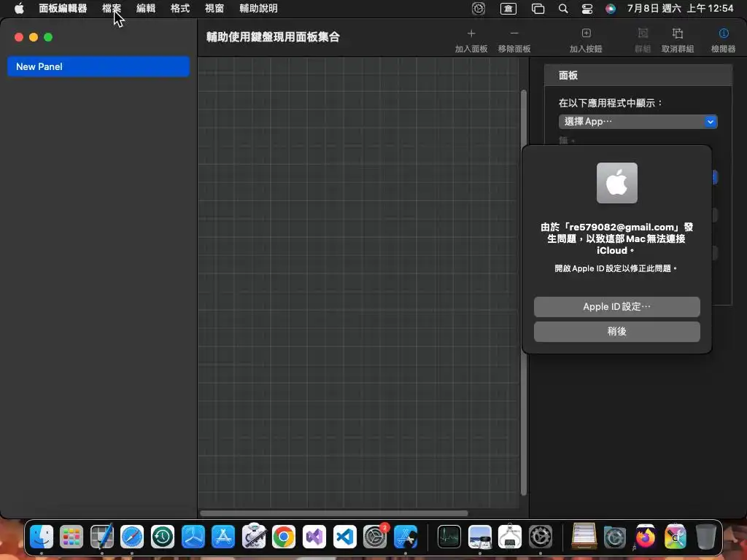Open the 格式 menu
The width and height of the screenshot is (747, 560).
[x=180, y=9]
